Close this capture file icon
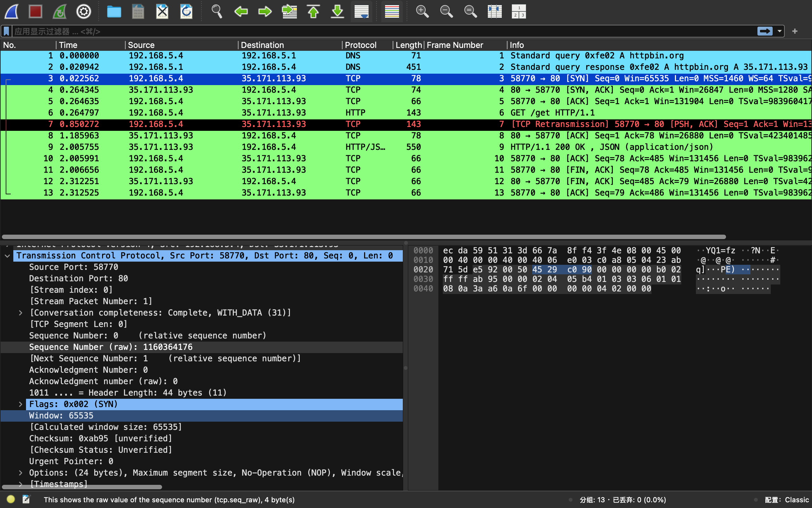 (x=162, y=12)
